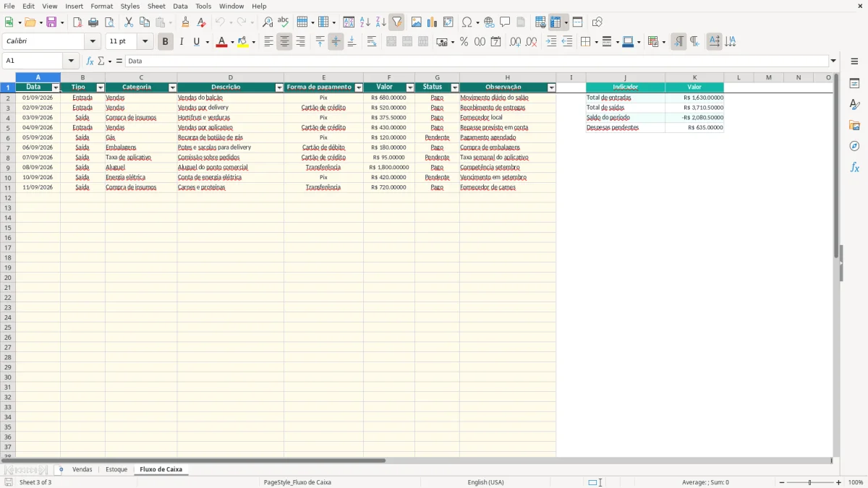Click the Save document icon
868x488 pixels.
51,22
